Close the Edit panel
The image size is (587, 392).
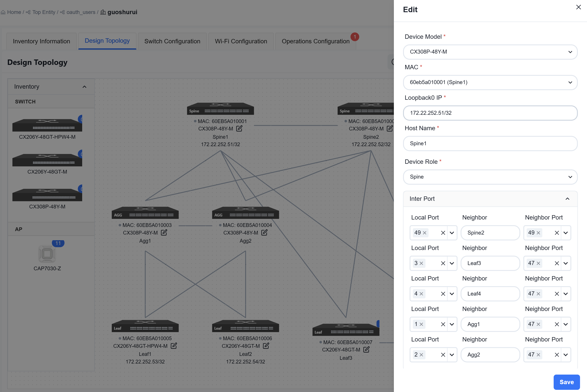(578, 7)
